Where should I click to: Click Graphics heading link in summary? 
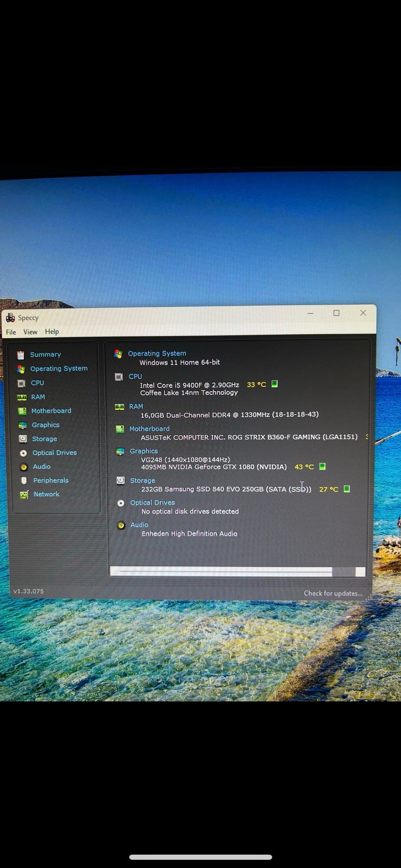click(x=144, y=451)
